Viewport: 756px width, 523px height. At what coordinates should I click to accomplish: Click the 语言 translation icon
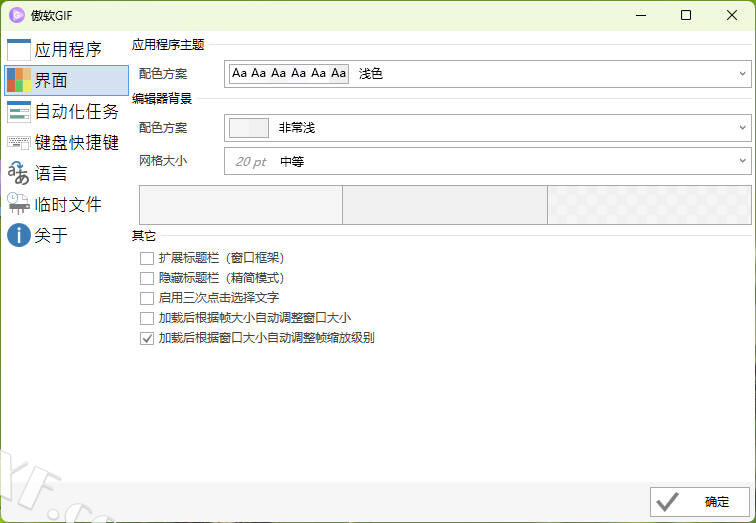pyautogui.click(x=18, y=173)
